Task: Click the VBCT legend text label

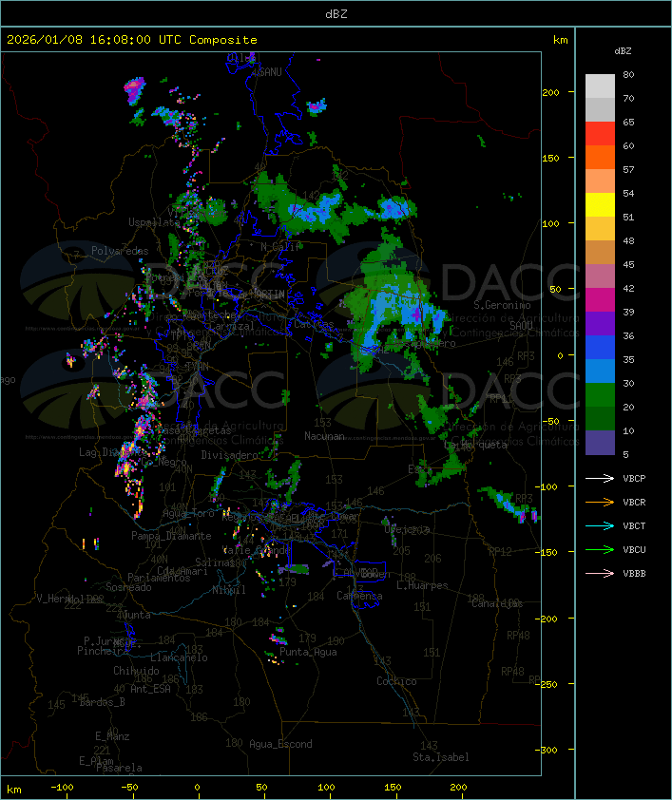Action: (x=634, y=525)
